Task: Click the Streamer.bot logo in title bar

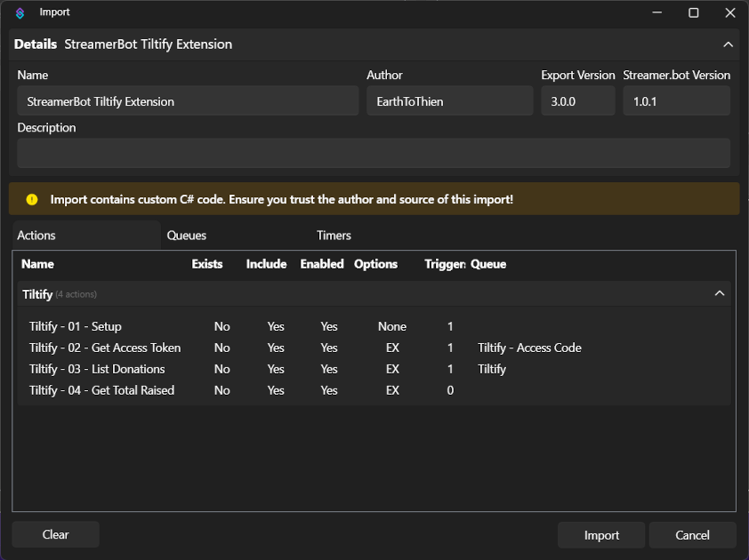Action: click(x=20, y=13)
